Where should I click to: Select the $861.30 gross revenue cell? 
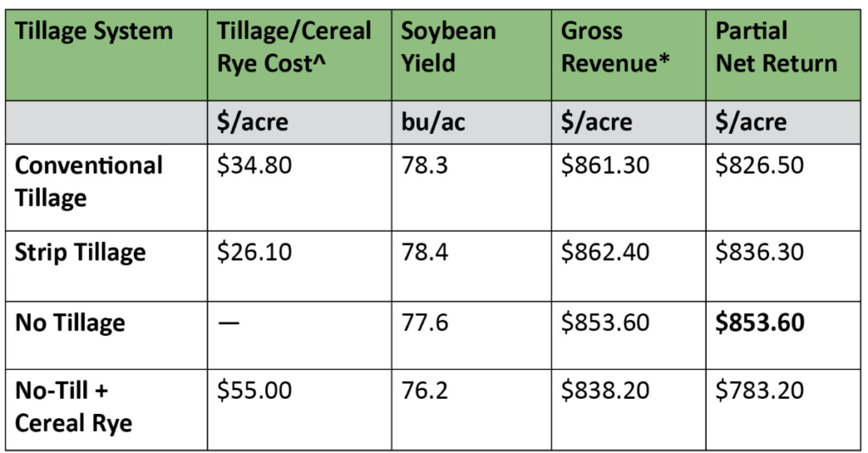coord(605,165)
